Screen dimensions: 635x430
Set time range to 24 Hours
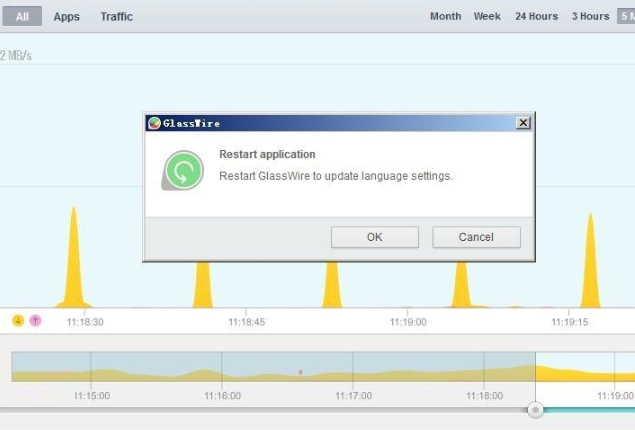536,16
